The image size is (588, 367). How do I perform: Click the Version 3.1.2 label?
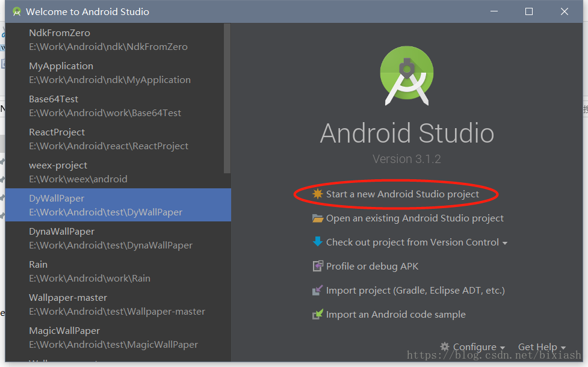coord(406,159)
